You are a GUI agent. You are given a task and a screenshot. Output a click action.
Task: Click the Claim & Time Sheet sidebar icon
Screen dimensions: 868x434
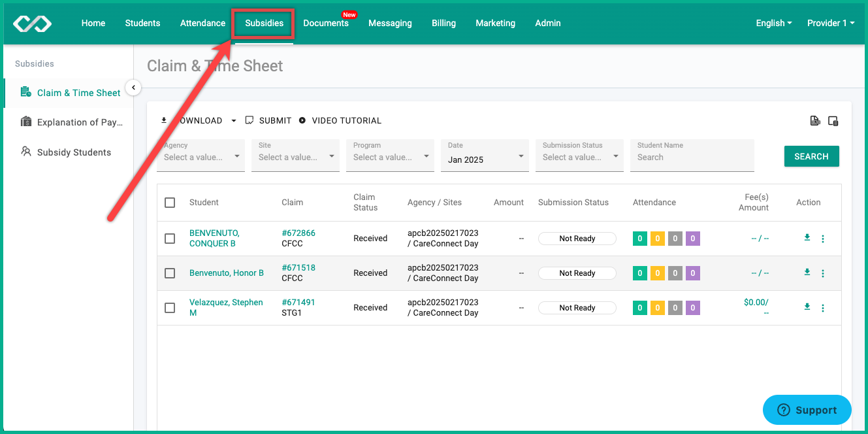(25, 92)
